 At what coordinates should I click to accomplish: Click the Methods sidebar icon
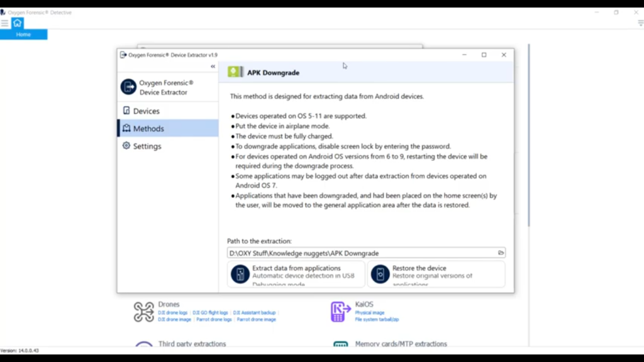[x=126, y=128]
